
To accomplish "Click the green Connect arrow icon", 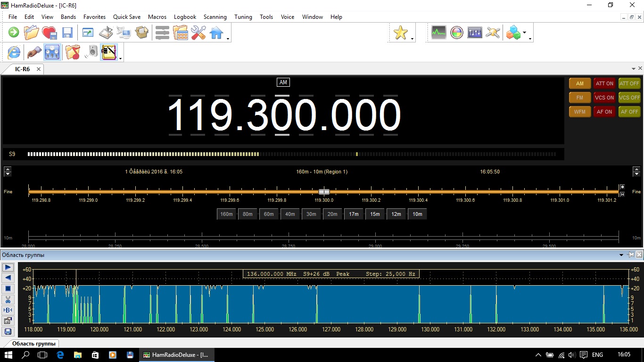I will (x=14, y=33).
